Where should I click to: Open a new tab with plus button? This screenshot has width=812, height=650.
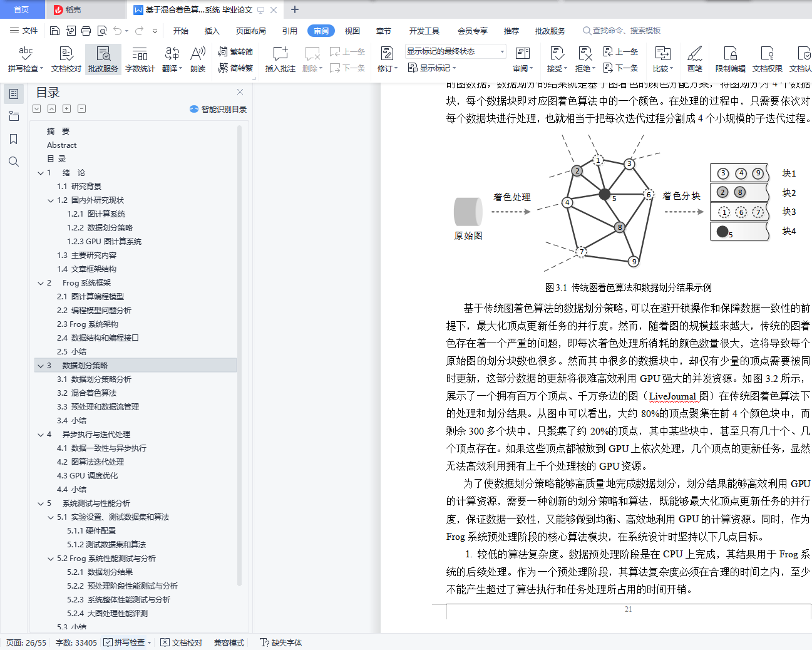(295, 9)
